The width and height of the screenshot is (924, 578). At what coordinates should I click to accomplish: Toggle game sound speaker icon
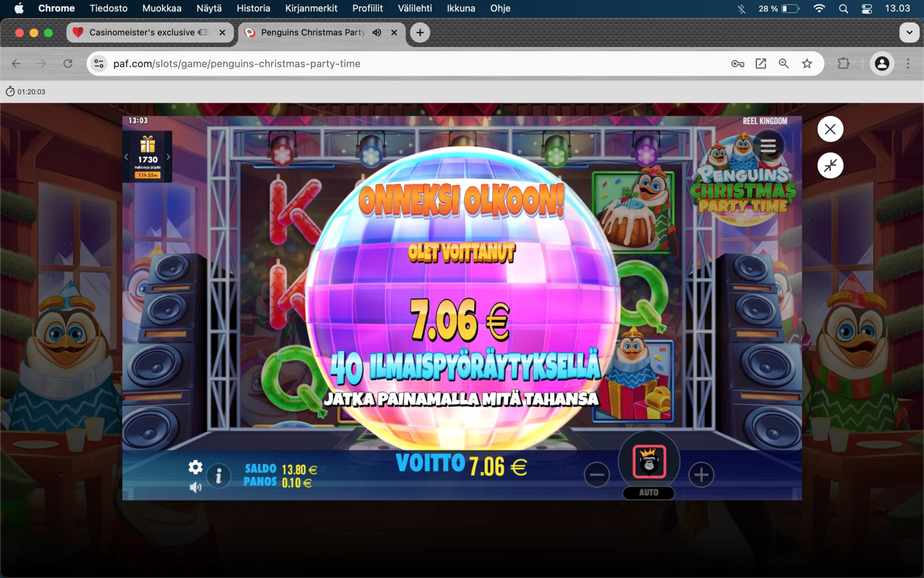(196, 487)
